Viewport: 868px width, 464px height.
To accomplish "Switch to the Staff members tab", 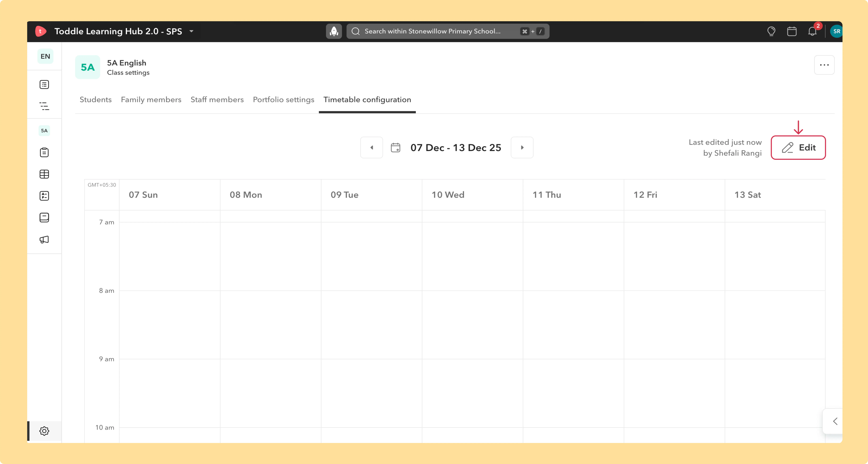I will pyautogui.click(x=217, y=100).
